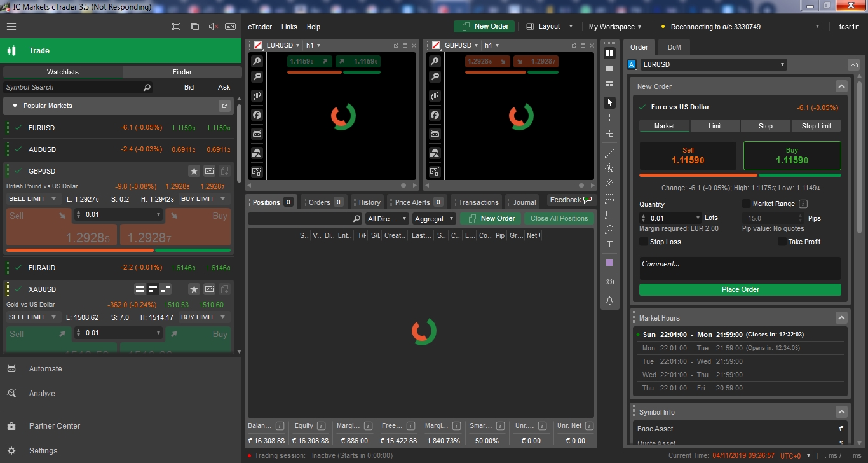Open the chart icon beside the EURUSD order symbol
The image size is (868, 463).
point(853,64)
